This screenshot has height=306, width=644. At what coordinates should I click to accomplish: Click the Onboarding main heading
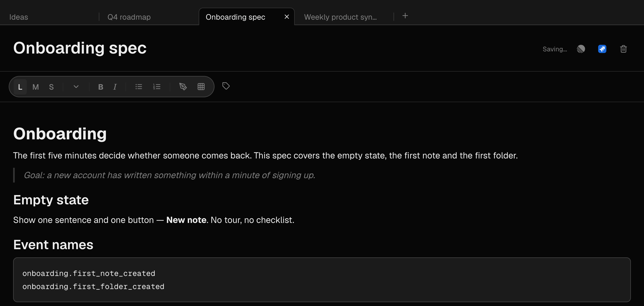pyautogui.click(x=60, y=134)
